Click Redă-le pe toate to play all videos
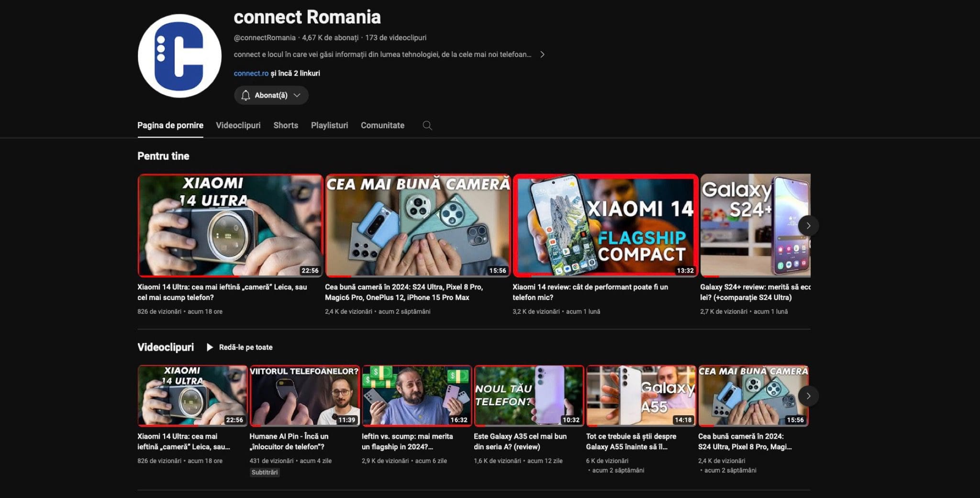 click(245, 347)
